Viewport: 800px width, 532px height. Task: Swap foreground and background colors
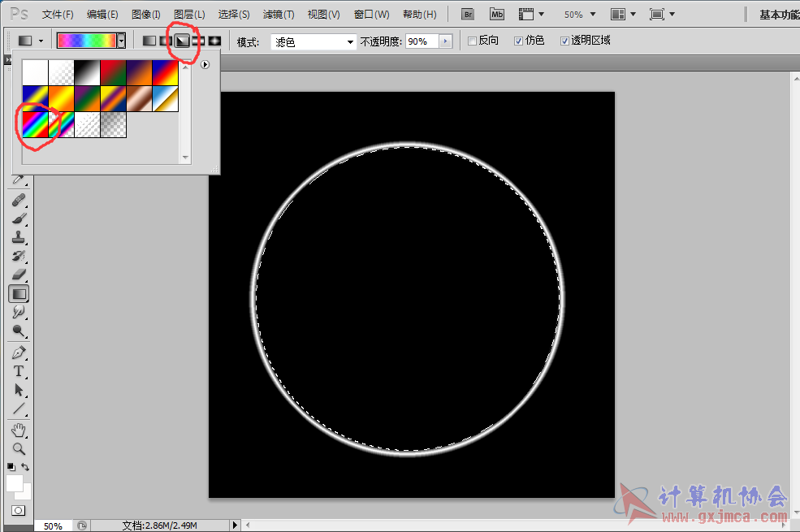(25, 467)
